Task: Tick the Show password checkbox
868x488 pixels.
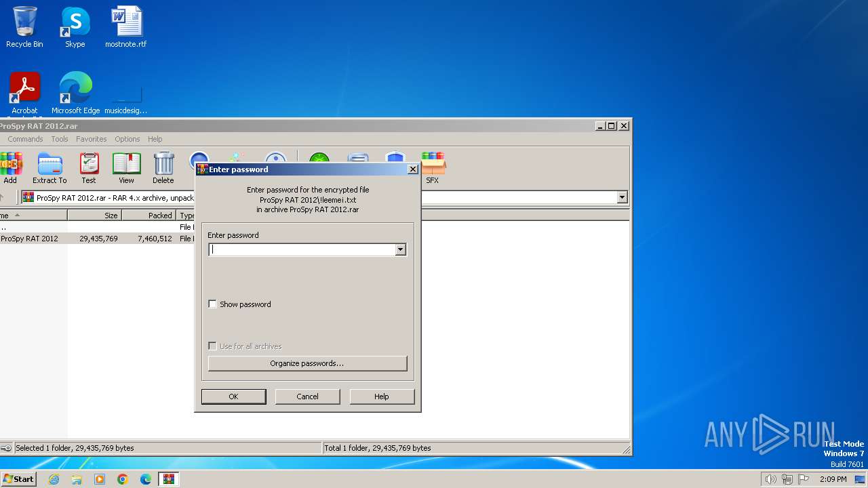Action: tap(212, 304)
